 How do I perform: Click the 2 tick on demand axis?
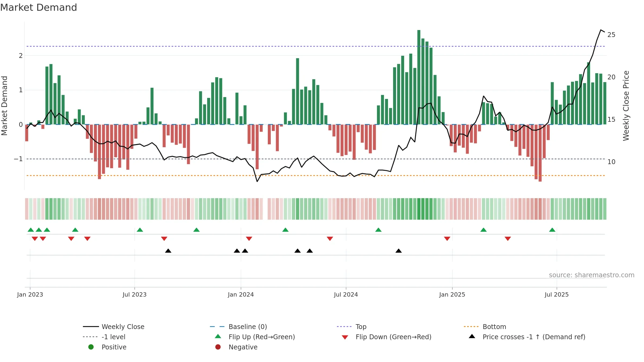pyautogui.click(x=21, y=56)
